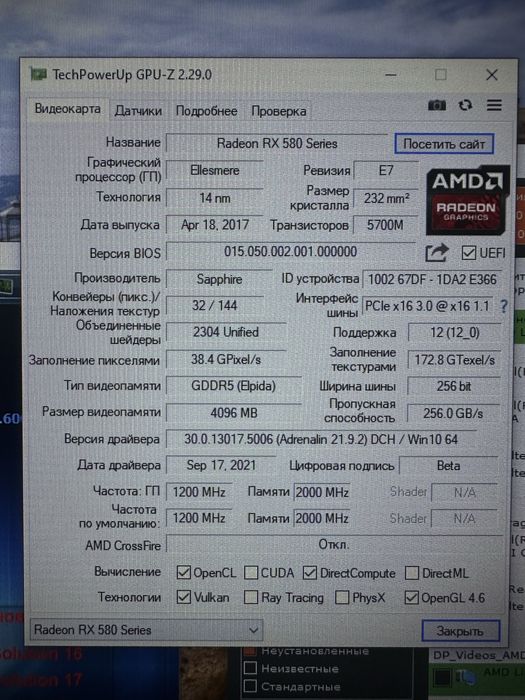This screenshot has height=700, width=525.
Task: Toggle Неизвестные checkbox in background window
Action: pos(250,668)
